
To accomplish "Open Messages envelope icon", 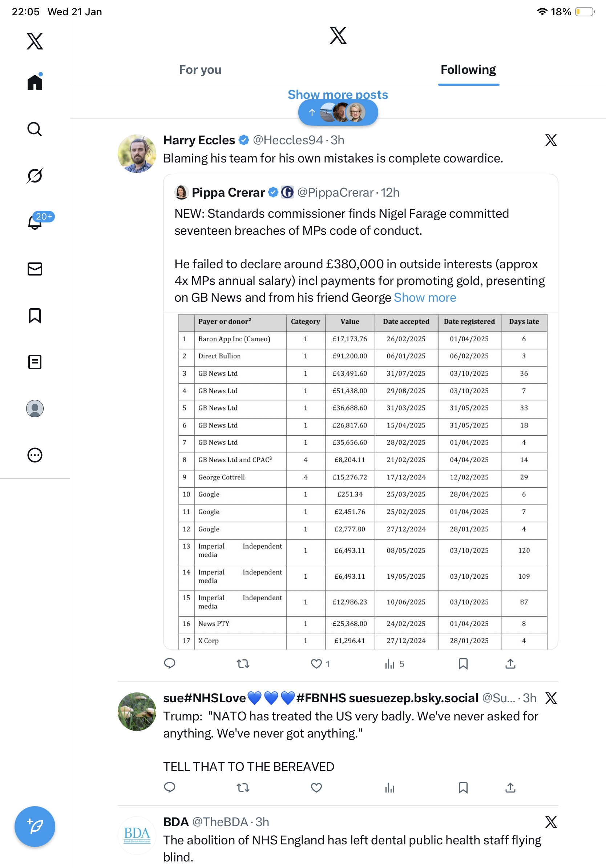I will pos(35,269).
